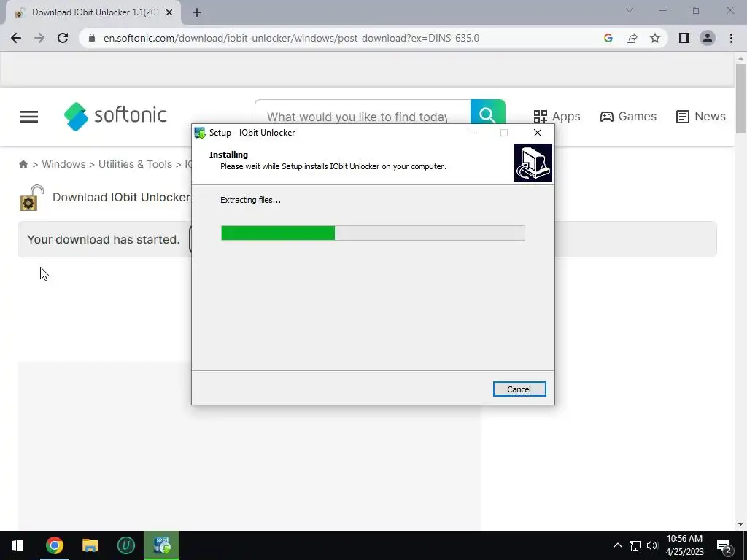Open File Explorer from the taskbar
The height and width of the screenshot is (560, 747).
coord(90,545)
